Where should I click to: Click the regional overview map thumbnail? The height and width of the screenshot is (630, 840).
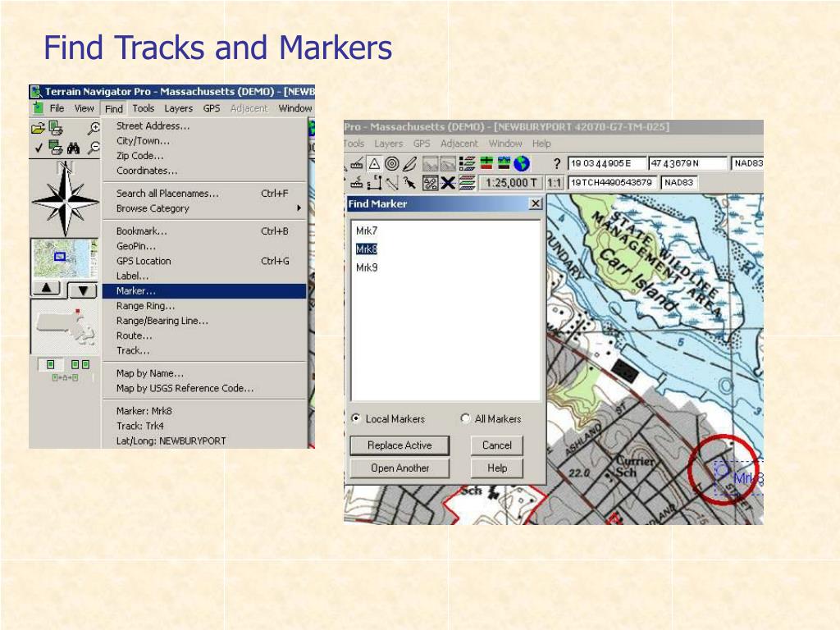click(x=65, y=258)
